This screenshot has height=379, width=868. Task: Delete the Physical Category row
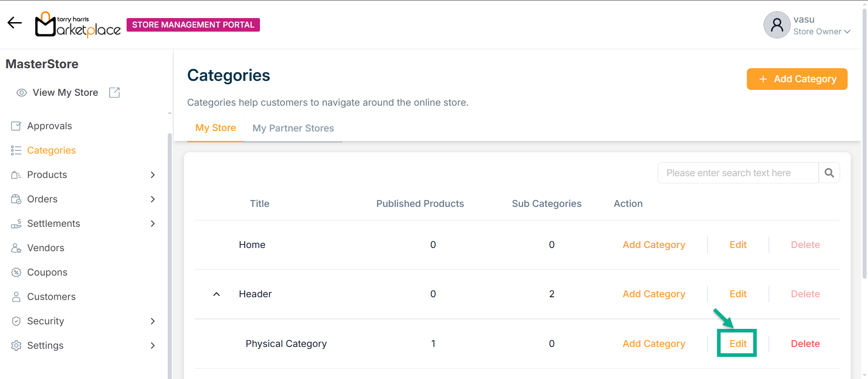(805, 344)
